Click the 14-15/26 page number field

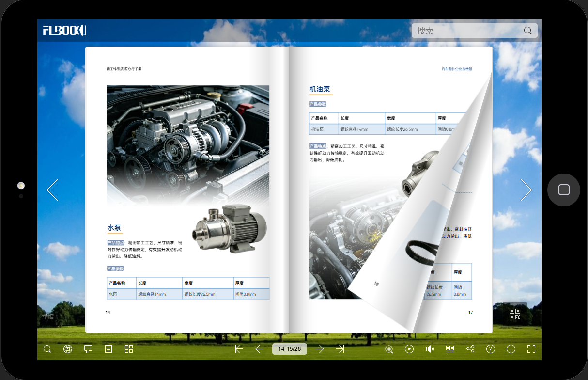tap(290, 349)
